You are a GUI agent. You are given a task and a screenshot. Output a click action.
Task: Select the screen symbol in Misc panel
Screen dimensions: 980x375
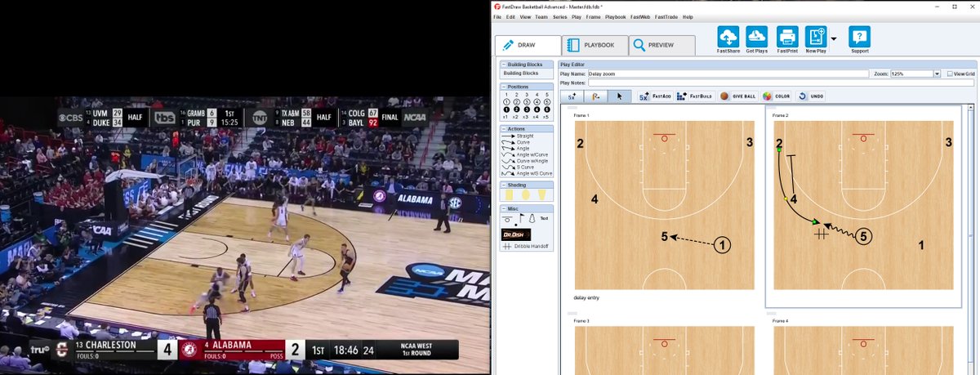click(507, 220)
